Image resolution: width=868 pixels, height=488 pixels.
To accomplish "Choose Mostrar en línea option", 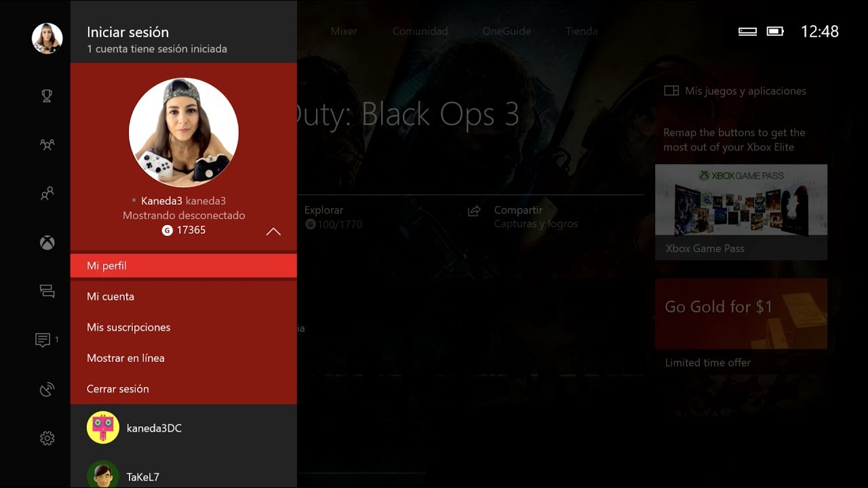I will coord(184,358).
